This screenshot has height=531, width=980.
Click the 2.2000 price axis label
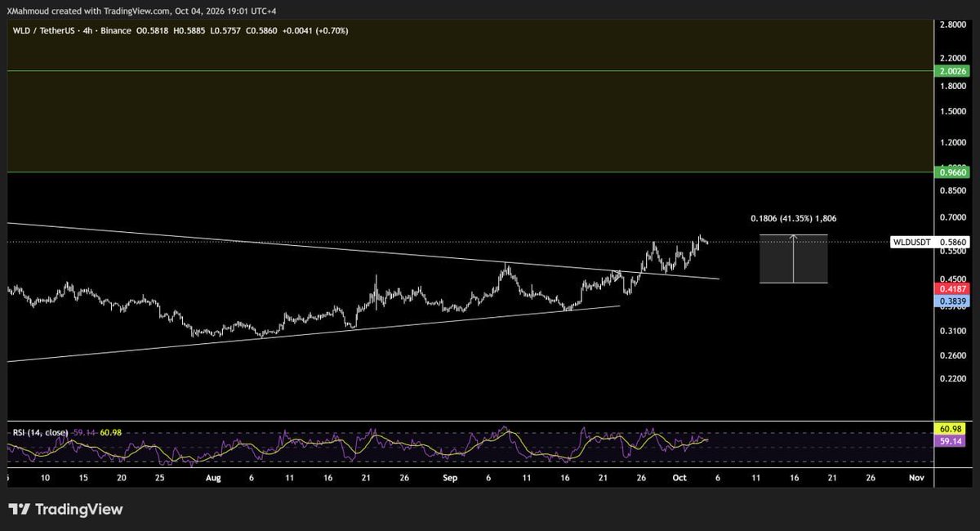tap(953, 58)
